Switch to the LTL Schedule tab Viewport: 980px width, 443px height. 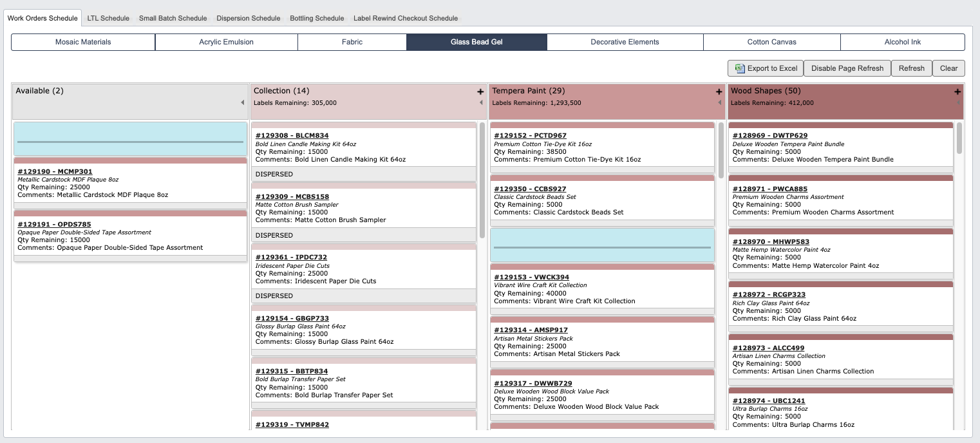[108, 18]
